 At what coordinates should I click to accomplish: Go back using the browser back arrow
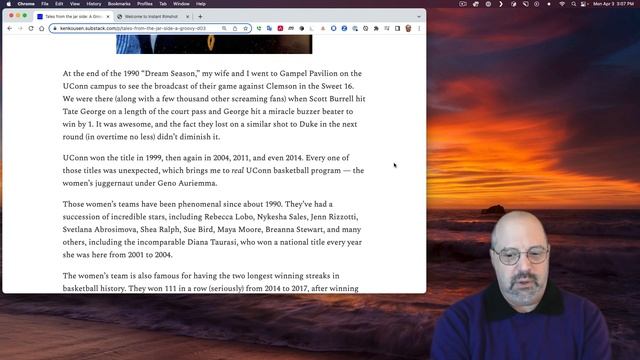pos(10,29)
